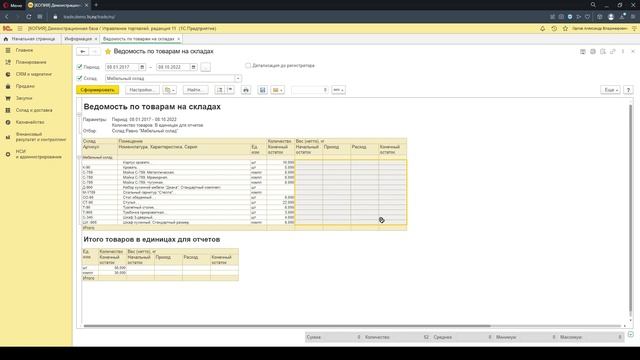Open НСИ и администрирование section
The width and height of the screenshot is (640, 360).
[x=38, y=154]
